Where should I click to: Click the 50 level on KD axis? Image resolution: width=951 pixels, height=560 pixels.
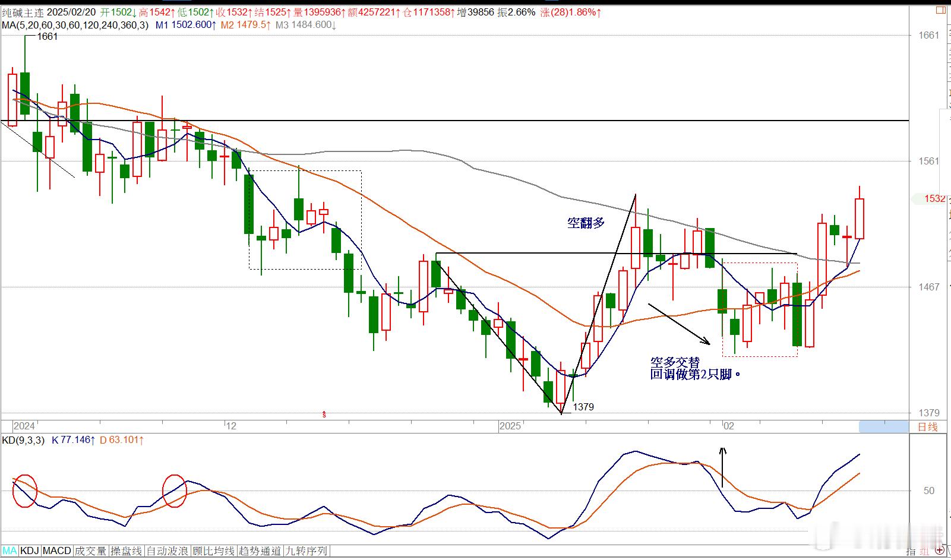point(929,491)
